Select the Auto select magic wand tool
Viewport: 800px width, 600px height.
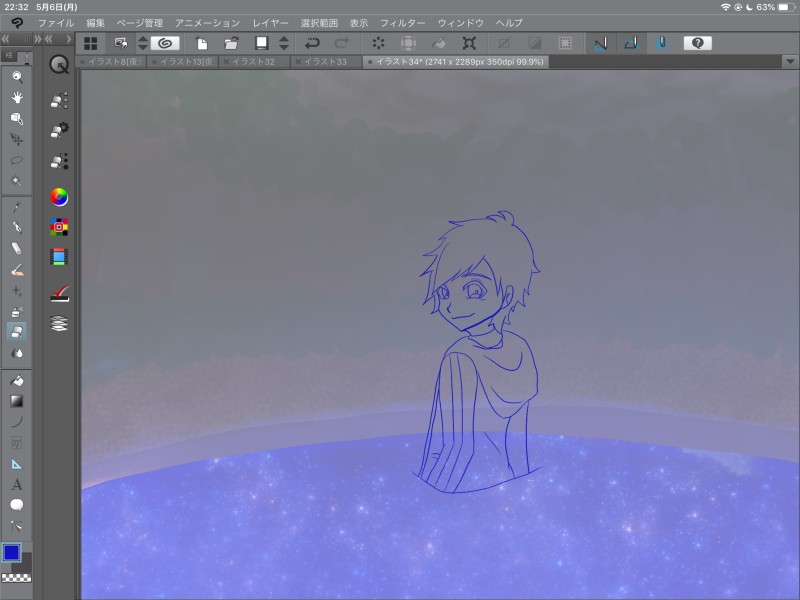coord(17,181)
